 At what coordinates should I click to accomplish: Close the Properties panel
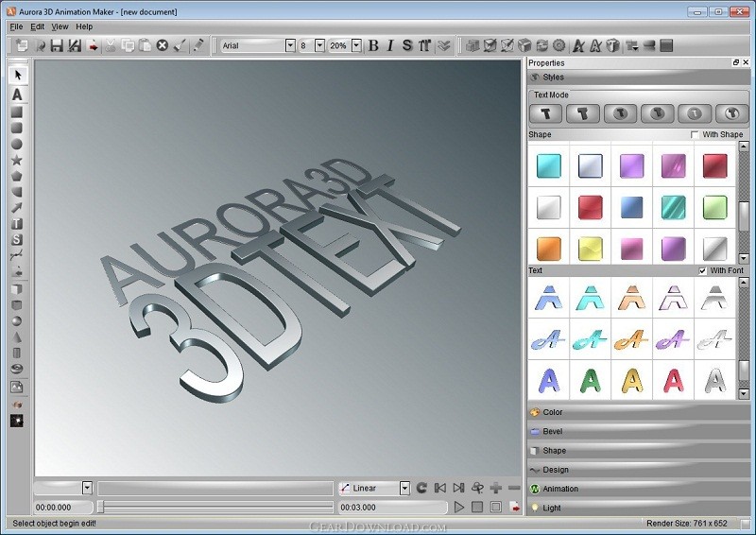pos(746,62)
